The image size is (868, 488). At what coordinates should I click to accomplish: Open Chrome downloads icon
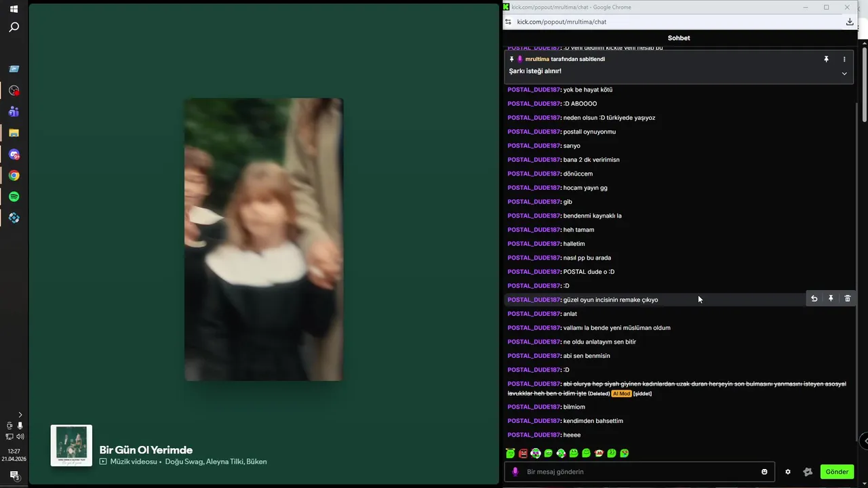tap(850, 22)
